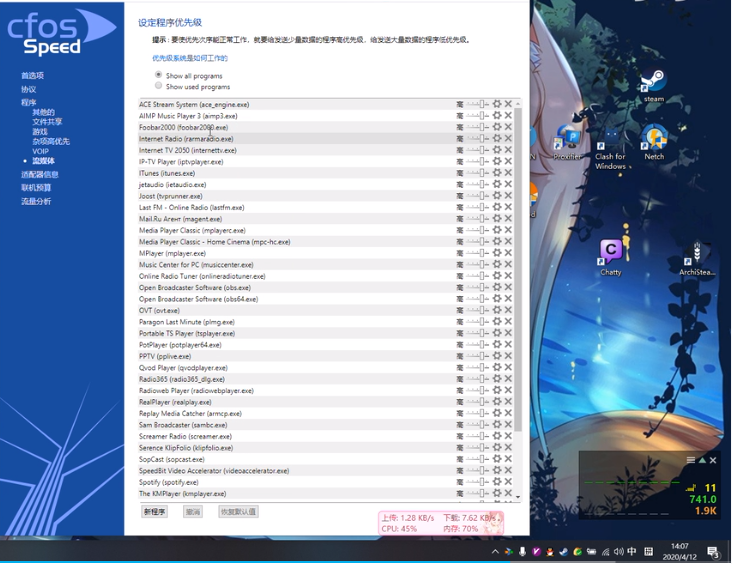Open gear settings for PotPlayer row

pos(497,345)
